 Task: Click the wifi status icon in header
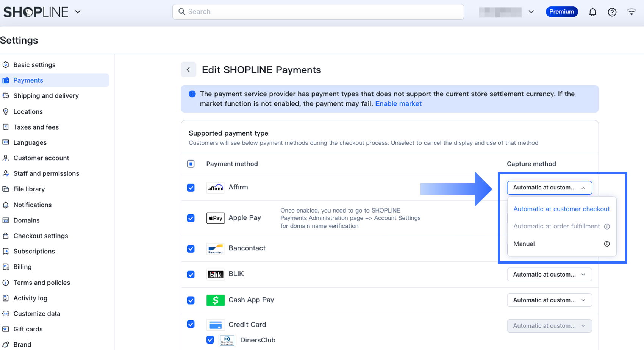click(x=631, y=12)
